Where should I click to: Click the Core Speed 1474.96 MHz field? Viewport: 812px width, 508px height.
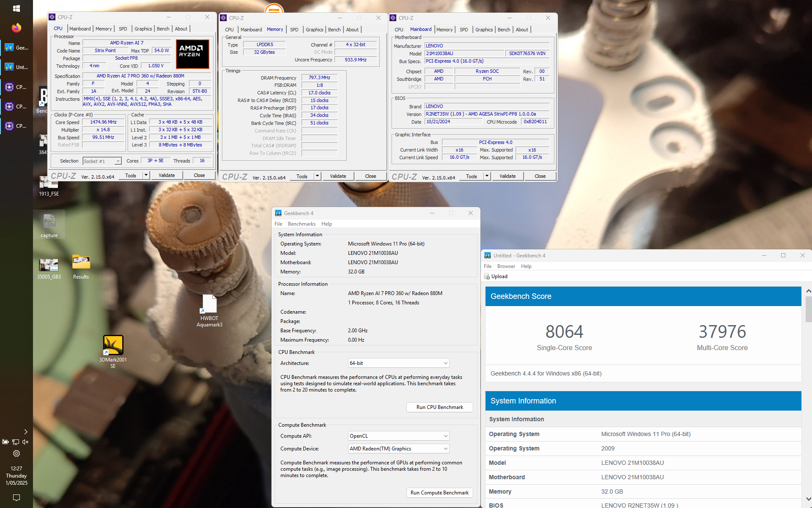pyautogui.click(x=103, y=122)
